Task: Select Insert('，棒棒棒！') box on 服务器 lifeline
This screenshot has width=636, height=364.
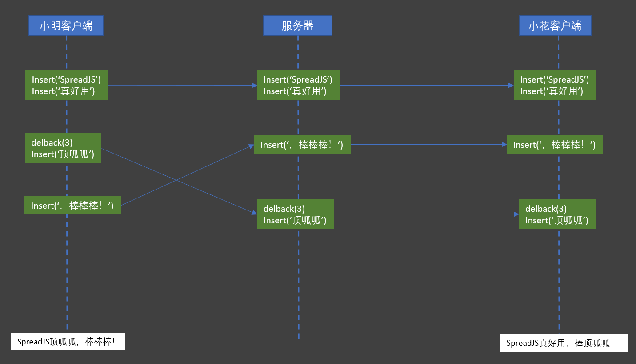Action: 302,145
